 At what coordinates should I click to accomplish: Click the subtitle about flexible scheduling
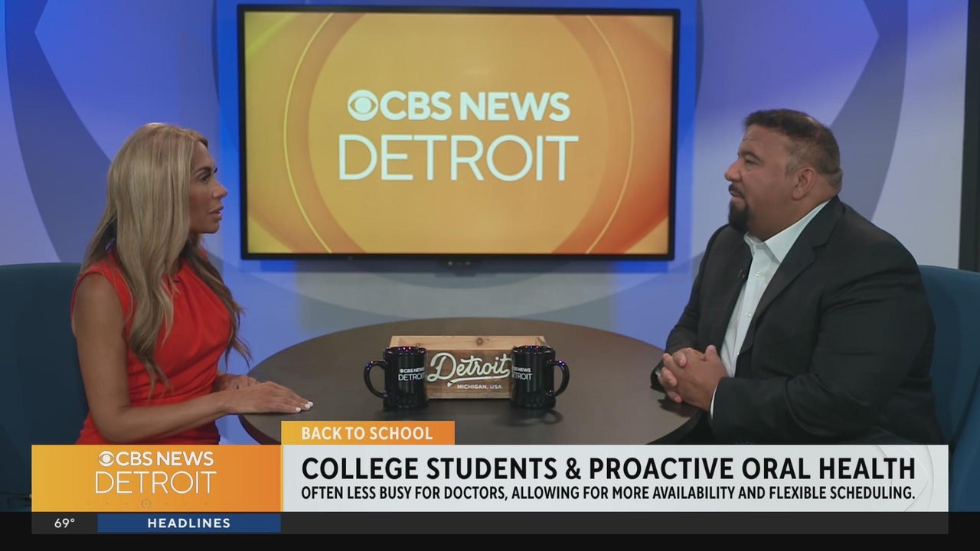coord(608,494)
